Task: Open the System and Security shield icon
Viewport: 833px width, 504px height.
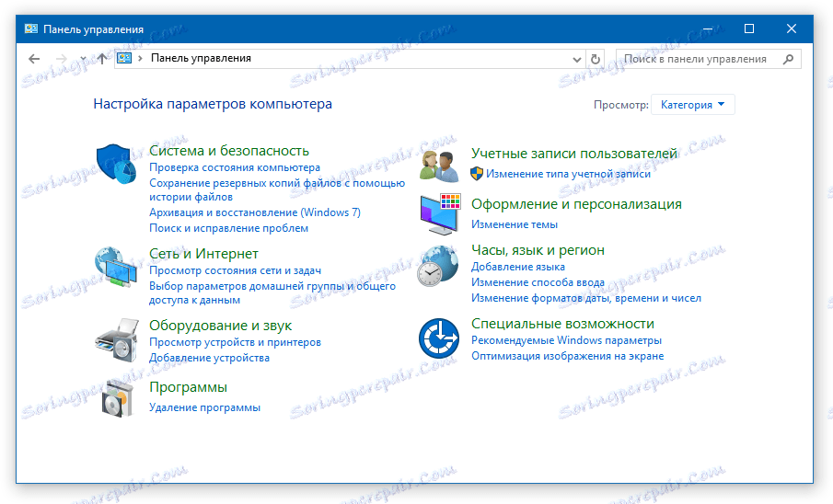Action: (116, 164)
